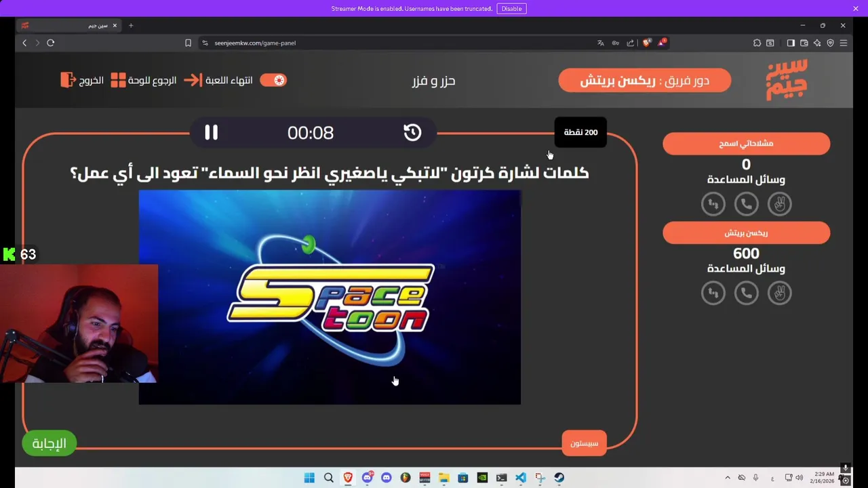Use two-fingers lifeline for مشلاحاتي اسمح team
This screenshot has width=868, height=488.
tap(779, 203)
